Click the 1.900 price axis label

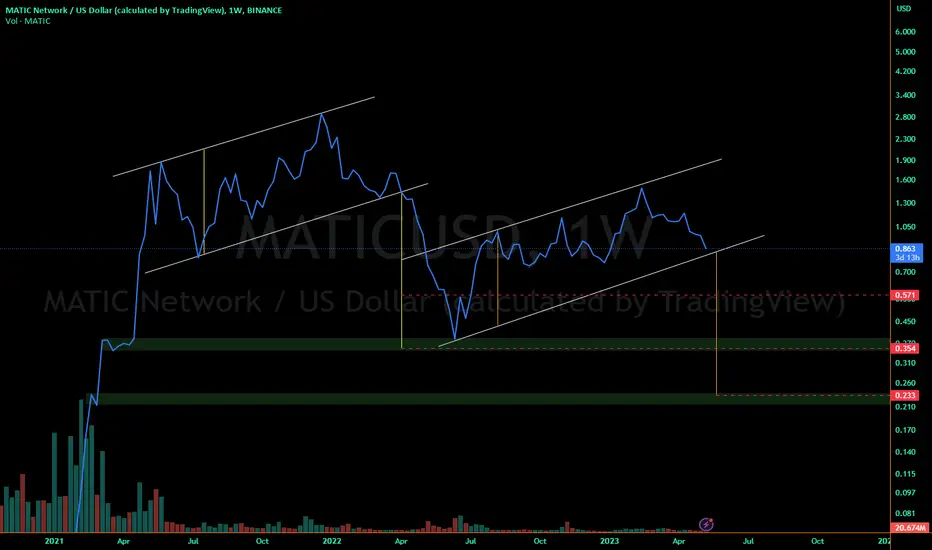click(905, 161)
